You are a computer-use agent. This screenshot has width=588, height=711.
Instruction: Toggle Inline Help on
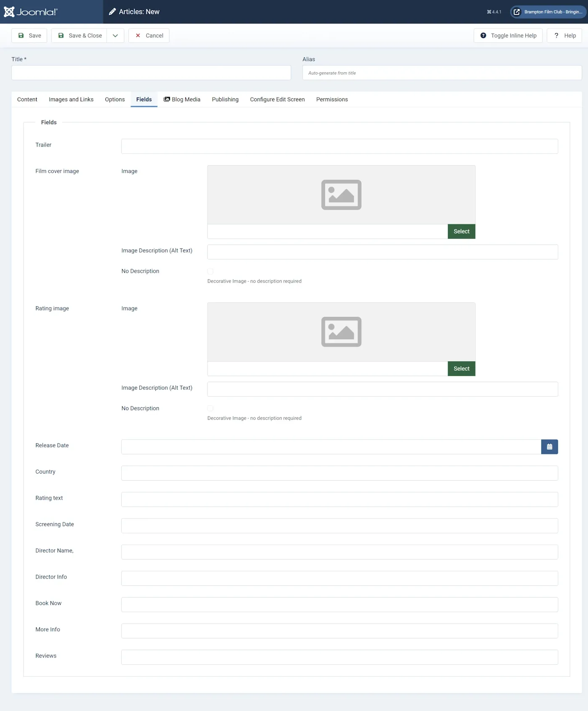click(508, 36)
